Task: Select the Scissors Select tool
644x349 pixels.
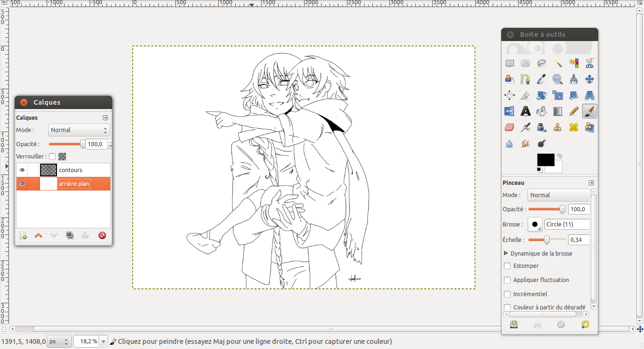Action: 590,63
